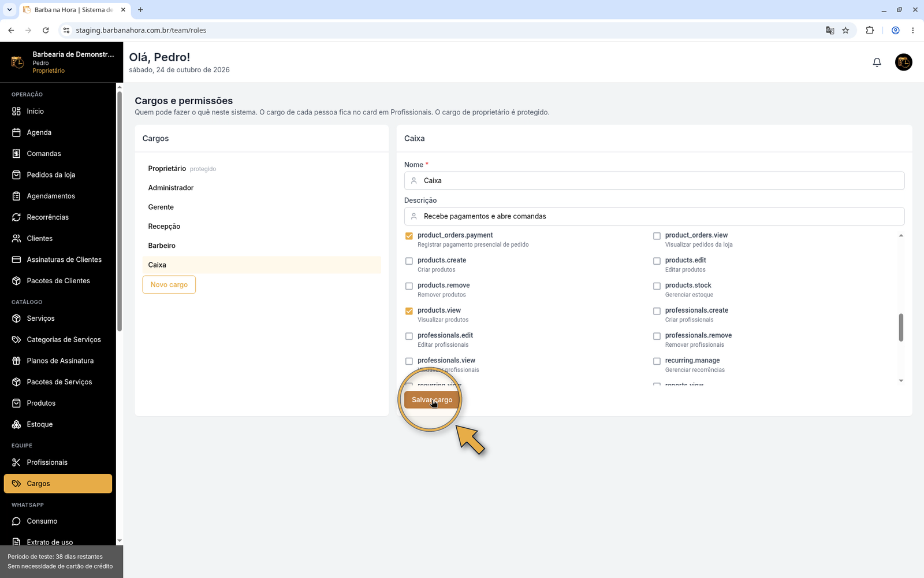
Task: Click the Início sidebar icon
Action: click(16, 112)
